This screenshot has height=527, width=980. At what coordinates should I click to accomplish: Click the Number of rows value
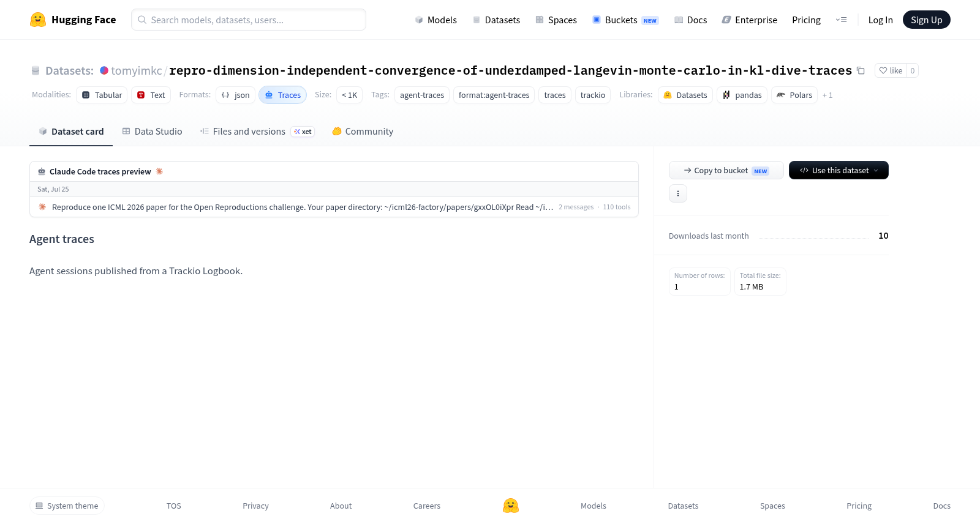click(676, 286)
